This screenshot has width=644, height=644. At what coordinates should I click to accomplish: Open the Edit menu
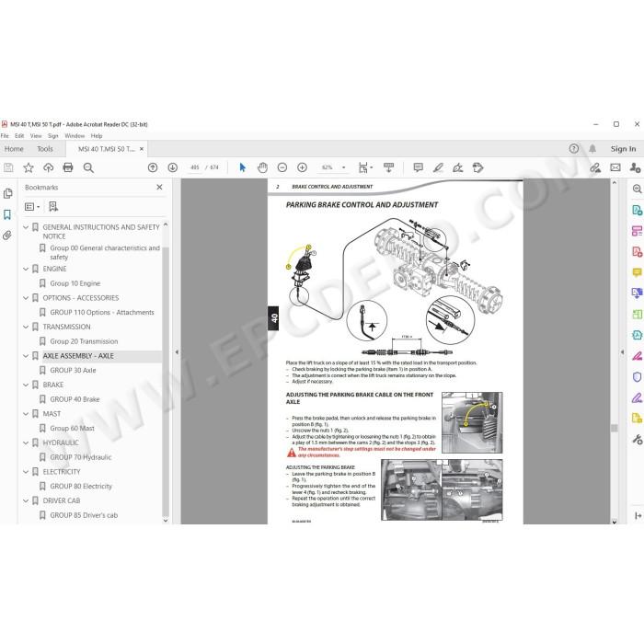click(x=19, y=136)
